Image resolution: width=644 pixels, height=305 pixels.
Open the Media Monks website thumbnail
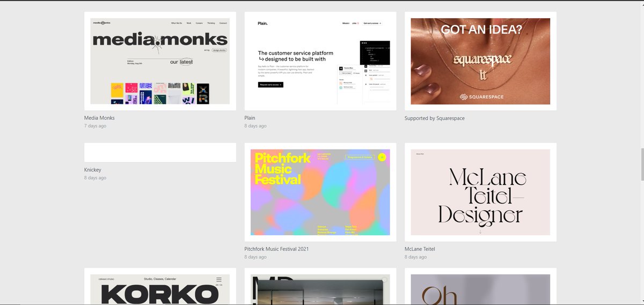tap(160, 61)
